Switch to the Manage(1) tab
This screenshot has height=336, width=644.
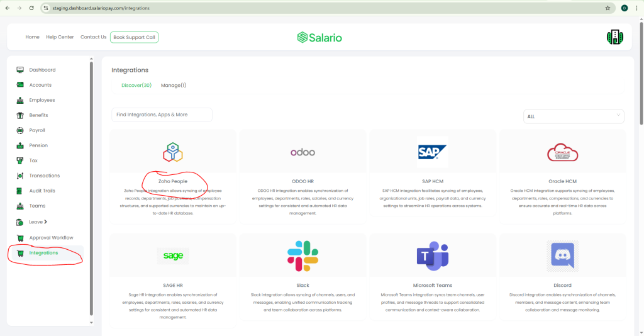[174, 85]
